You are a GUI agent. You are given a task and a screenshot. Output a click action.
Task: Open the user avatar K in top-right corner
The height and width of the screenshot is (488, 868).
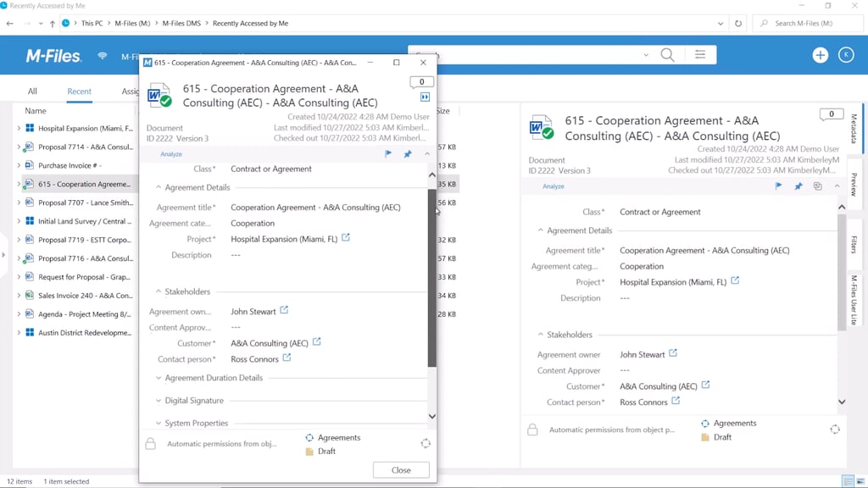844,54
